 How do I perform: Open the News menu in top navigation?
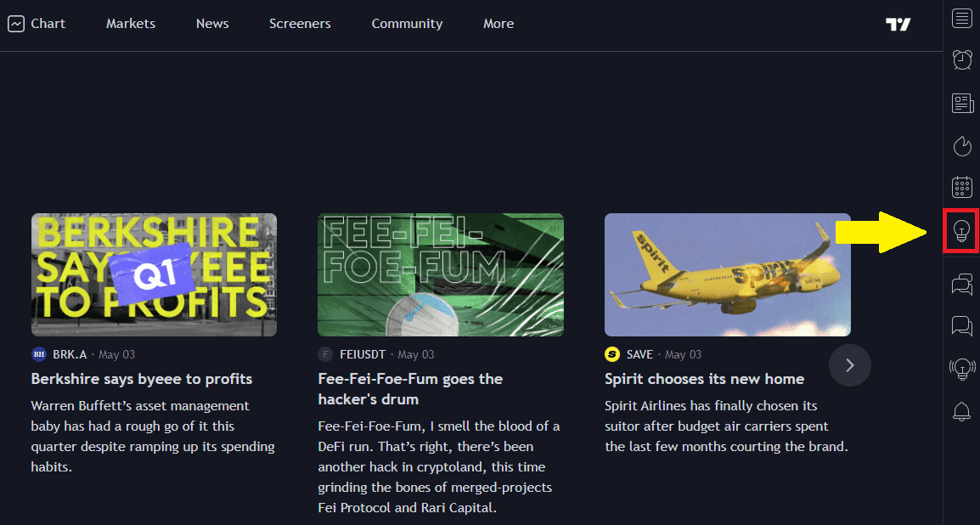tap(212, 24)
